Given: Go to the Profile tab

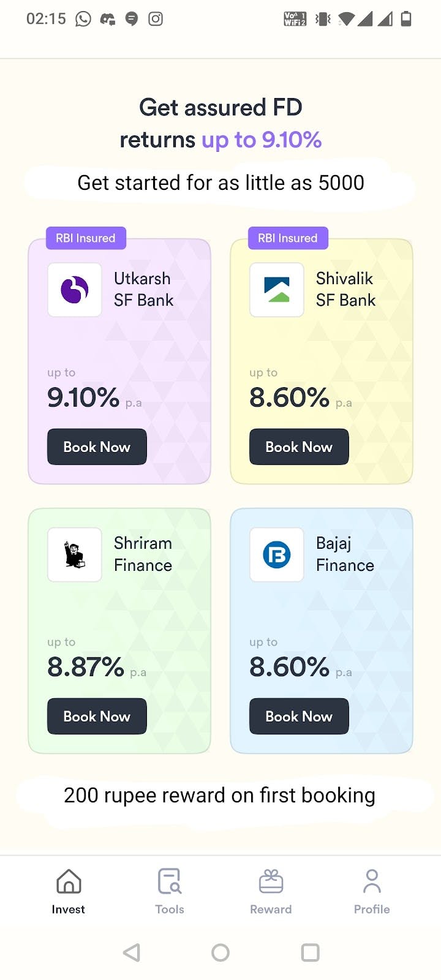Looking at the screenshot, I should pyautogui.click(x=372, y=891).
